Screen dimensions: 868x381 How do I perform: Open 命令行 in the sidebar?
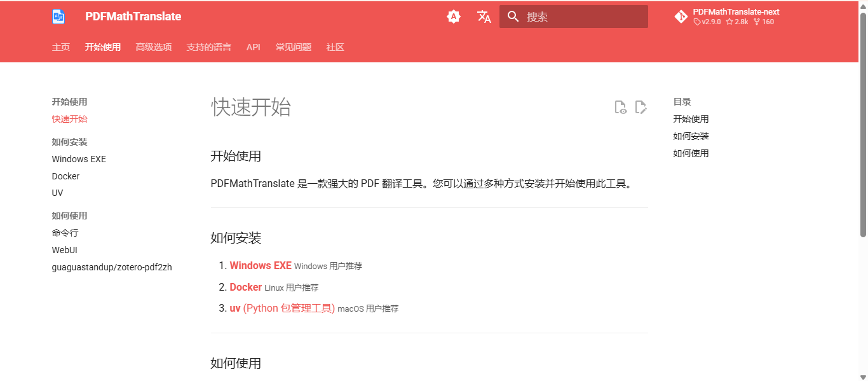click(x=65, y=233)
